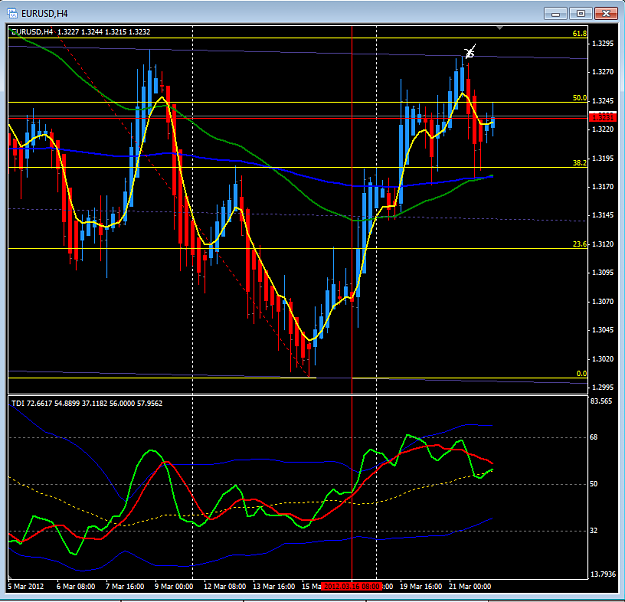Click the 1.3270 price on the scale
Viewport: 625px width, 602px height.
(603, 72)
